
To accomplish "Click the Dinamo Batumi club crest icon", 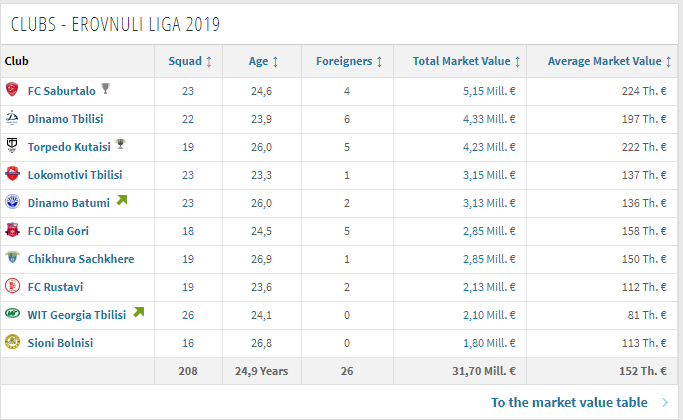I will pos(12,203).
